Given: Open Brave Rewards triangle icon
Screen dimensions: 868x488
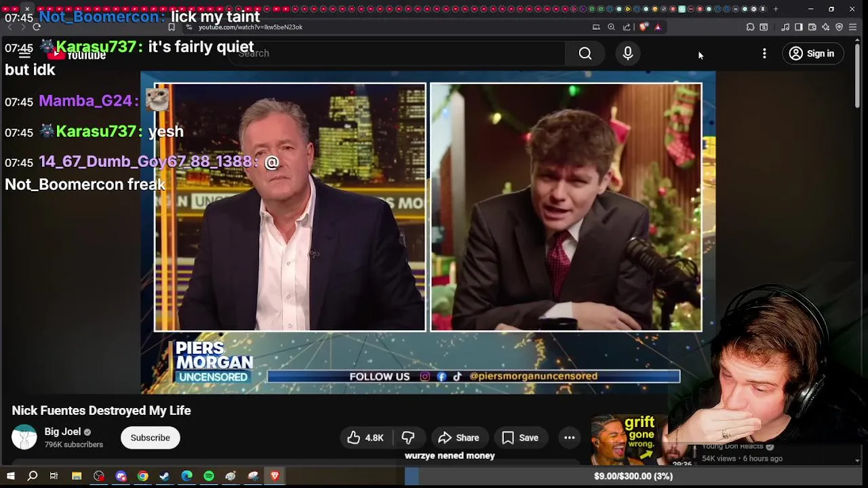Looking at the screenshot, I should click(x=658, y=27).
